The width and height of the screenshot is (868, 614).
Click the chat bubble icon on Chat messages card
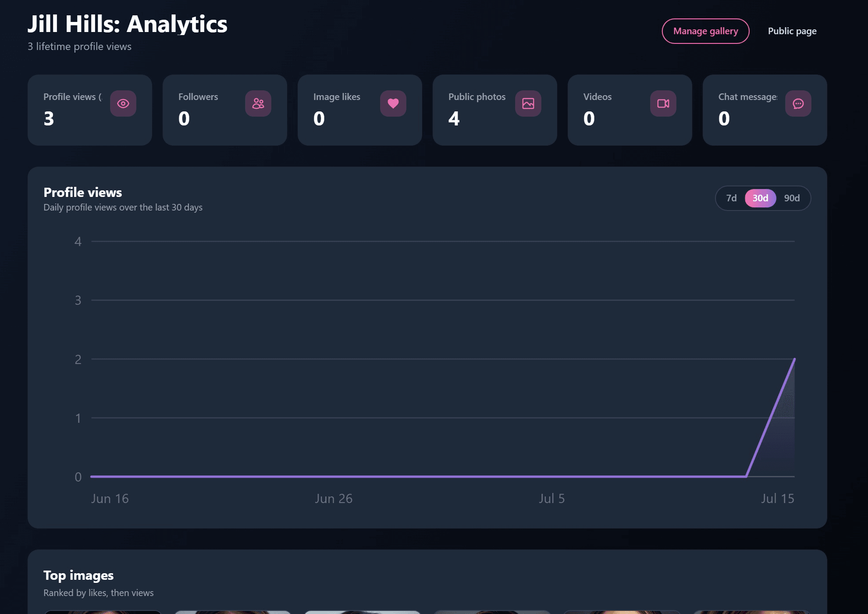click(x=798, y=104)
